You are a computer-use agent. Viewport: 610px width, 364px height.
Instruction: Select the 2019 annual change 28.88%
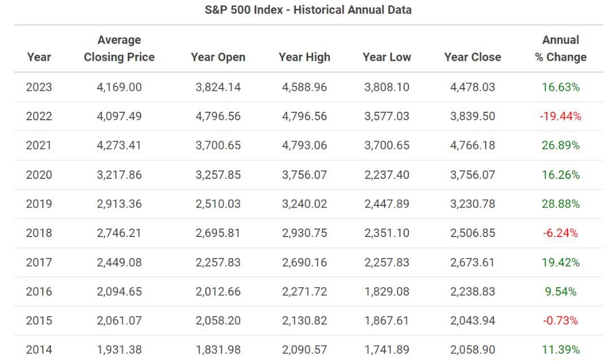(561, 204)
